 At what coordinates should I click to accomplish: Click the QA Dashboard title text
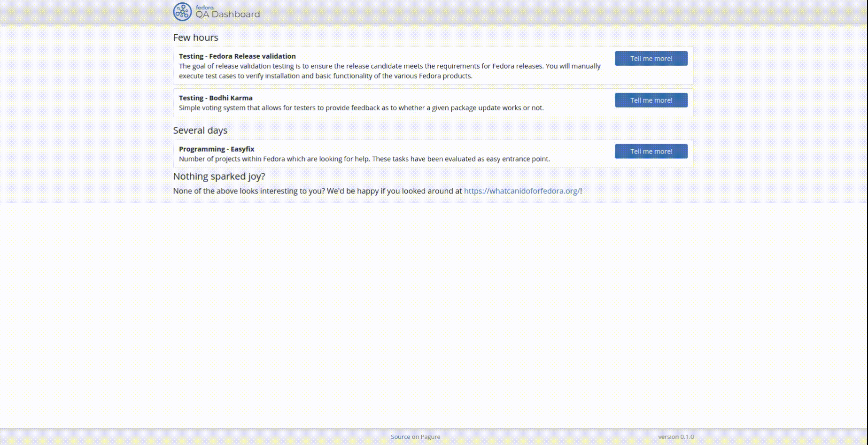tap(228, 14)
